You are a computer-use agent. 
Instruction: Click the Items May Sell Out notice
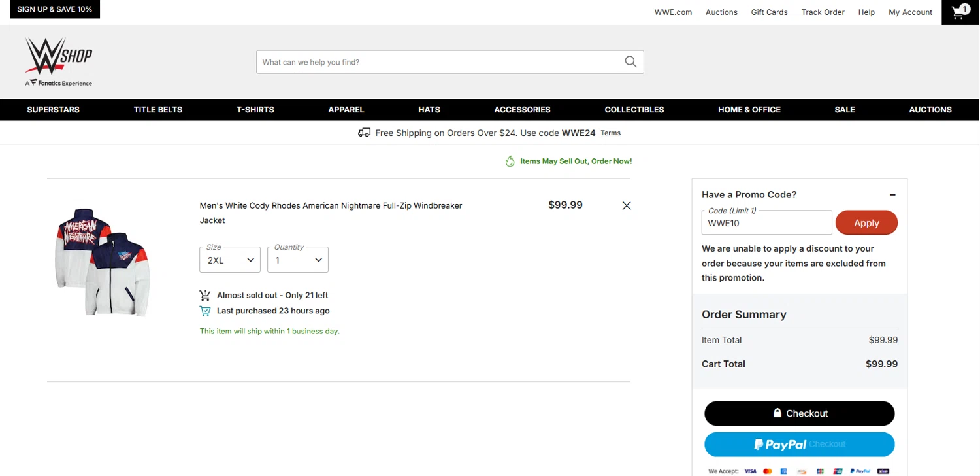coord(576,161)
